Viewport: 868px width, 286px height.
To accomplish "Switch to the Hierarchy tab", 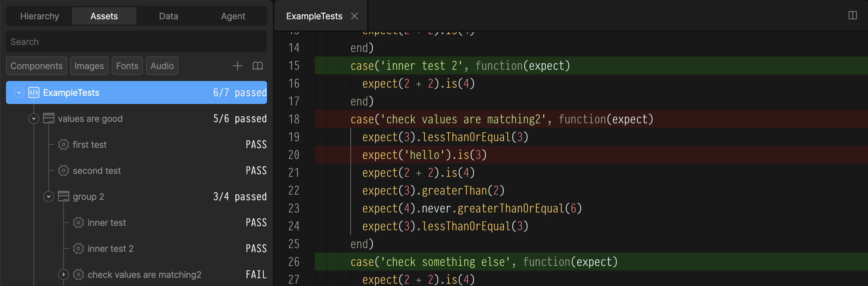I will click(39, 16).
